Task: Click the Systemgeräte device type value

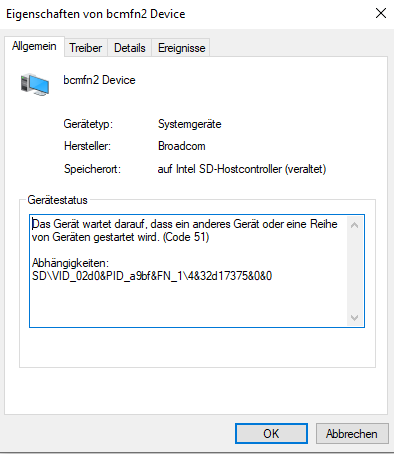Action: (x=190, y=124)
